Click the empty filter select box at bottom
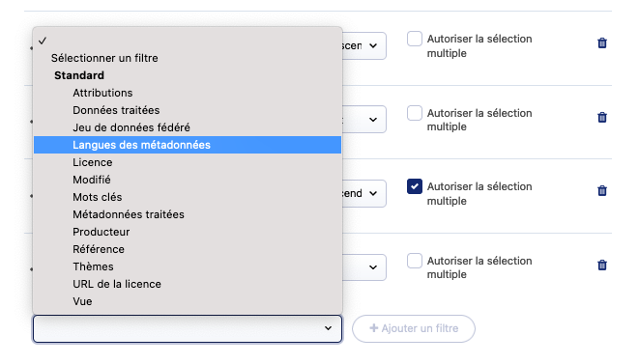This screenshot has width=639, height=364. point(188,328)
